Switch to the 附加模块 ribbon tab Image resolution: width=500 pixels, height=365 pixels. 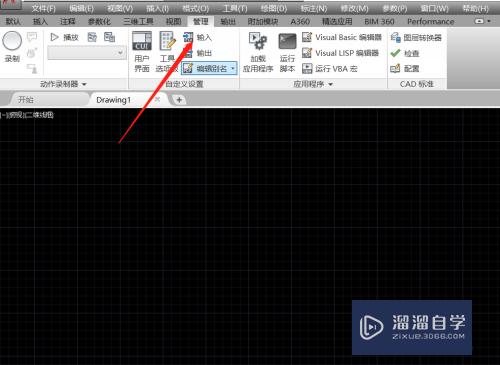tap(263, 22)
